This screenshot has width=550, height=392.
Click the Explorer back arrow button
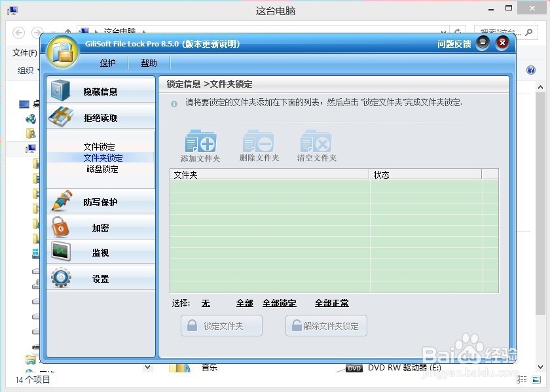pos(18,33)
